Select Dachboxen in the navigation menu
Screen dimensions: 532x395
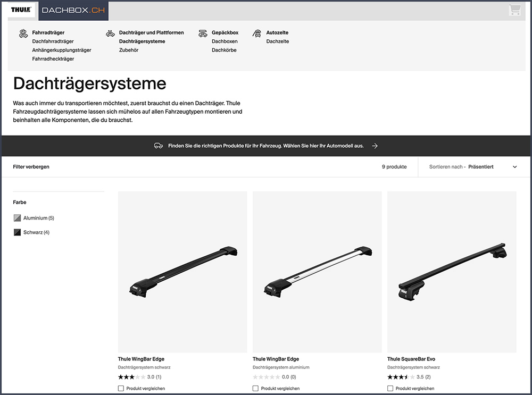pyautogui.click(x=225, y=41)
